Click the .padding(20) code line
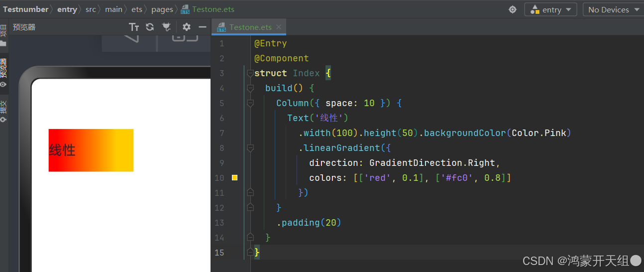Screen dimensions: 644x272 click(309, 223)
